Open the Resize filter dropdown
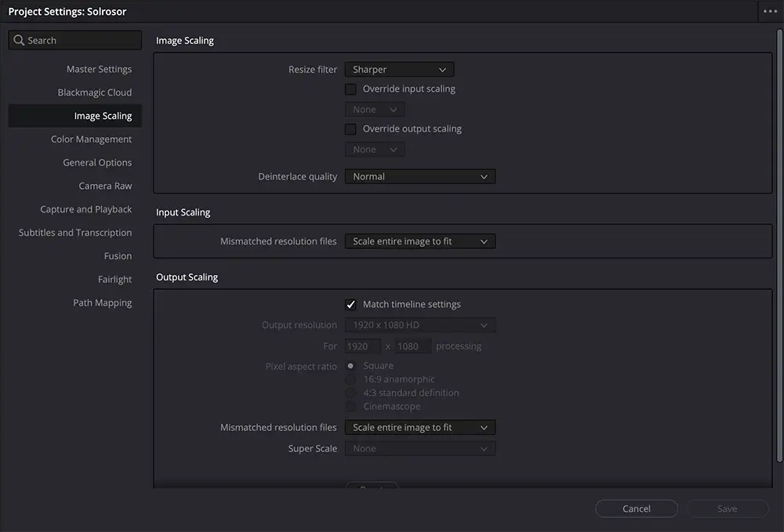The width and height of the screenshot is (784, 532). coord(400,70)
